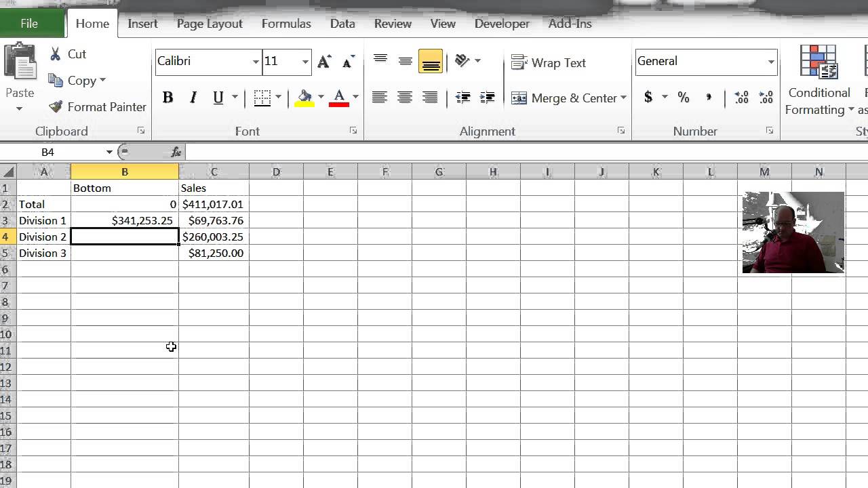The image size is (868, 488).
Task: Open the File tab
Action: (29, 24)
